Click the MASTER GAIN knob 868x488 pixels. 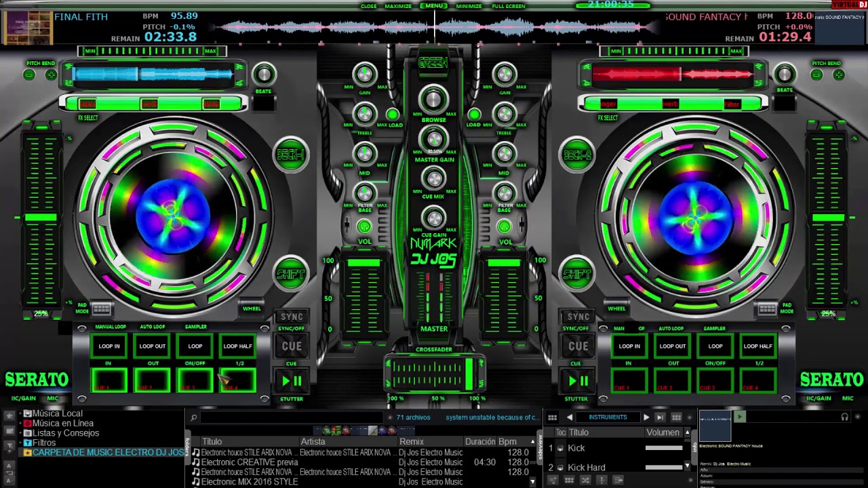[433, 139]
